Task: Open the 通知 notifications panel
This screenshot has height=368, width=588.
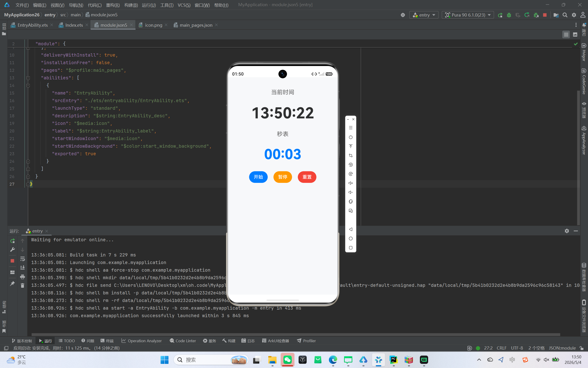Action: [584, 29]
